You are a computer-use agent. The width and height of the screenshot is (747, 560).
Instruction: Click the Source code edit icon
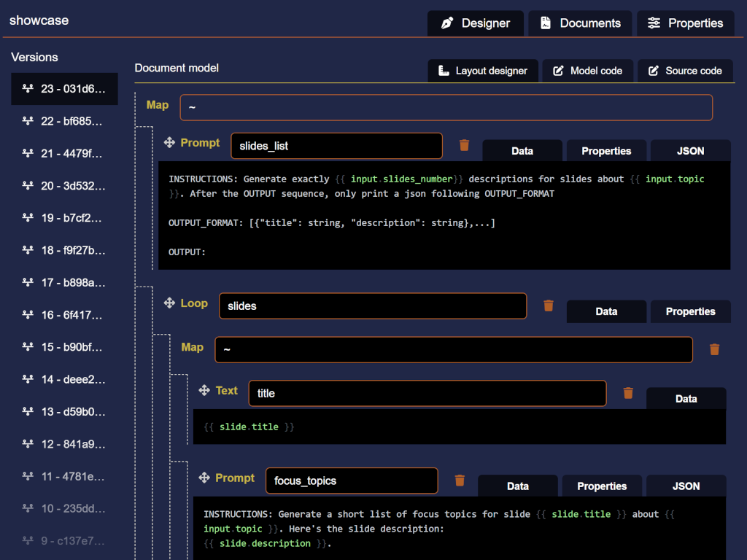tap(653, 71)
